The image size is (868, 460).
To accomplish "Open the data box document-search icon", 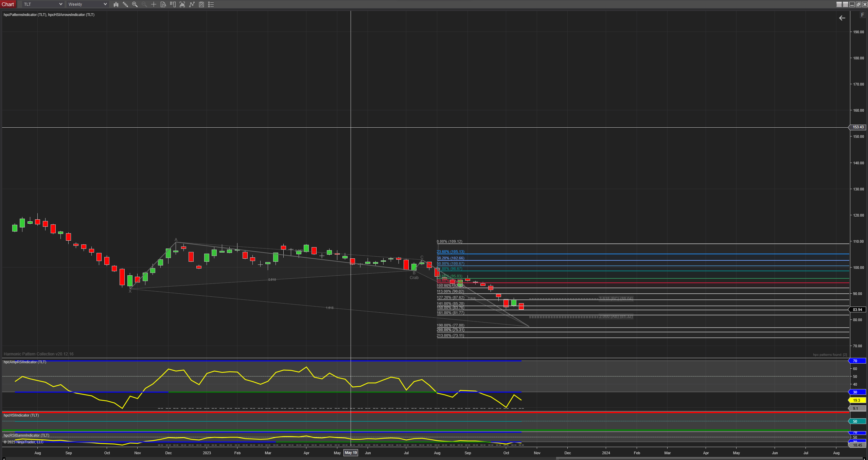I will 163,4.
